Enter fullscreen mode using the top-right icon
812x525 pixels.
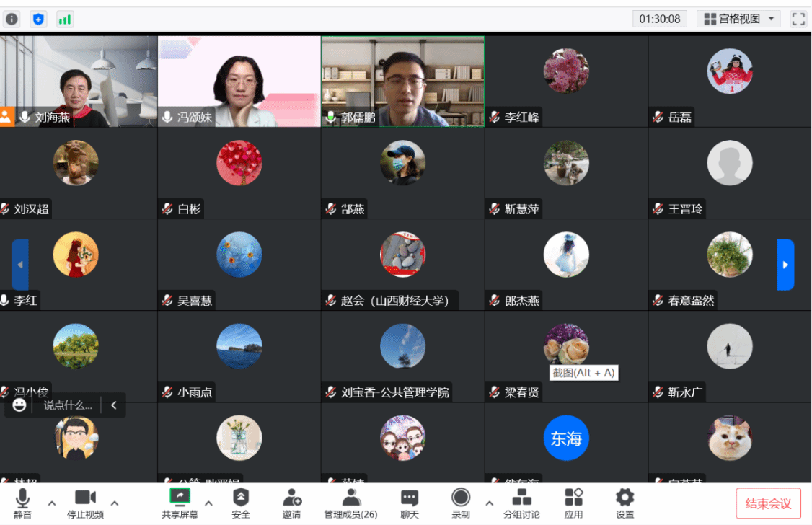click(x=798, y=19)
